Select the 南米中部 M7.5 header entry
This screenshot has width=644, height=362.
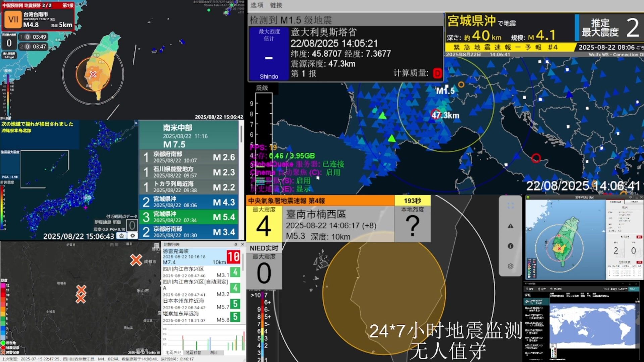189,135
